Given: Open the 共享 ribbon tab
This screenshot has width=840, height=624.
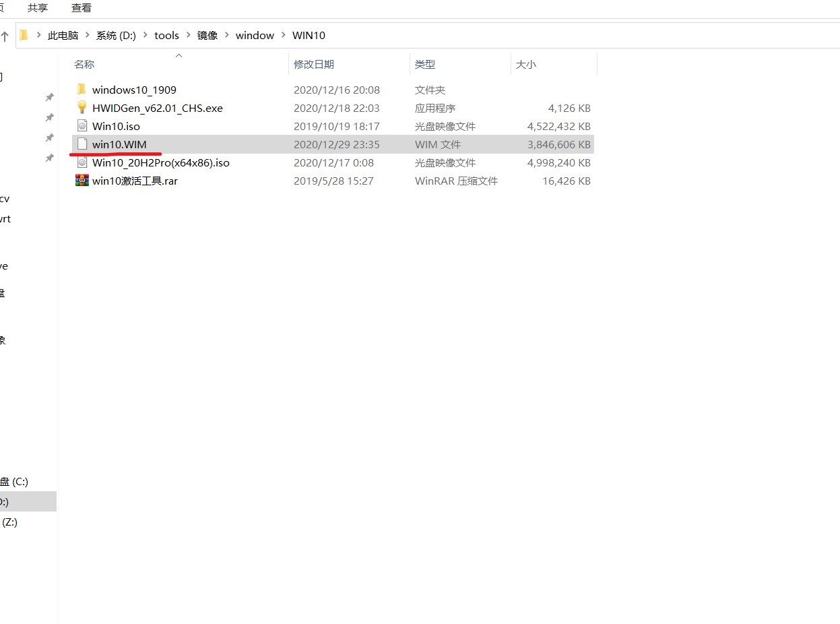Looking at the screenshot, I should click(x=38, y=8).
